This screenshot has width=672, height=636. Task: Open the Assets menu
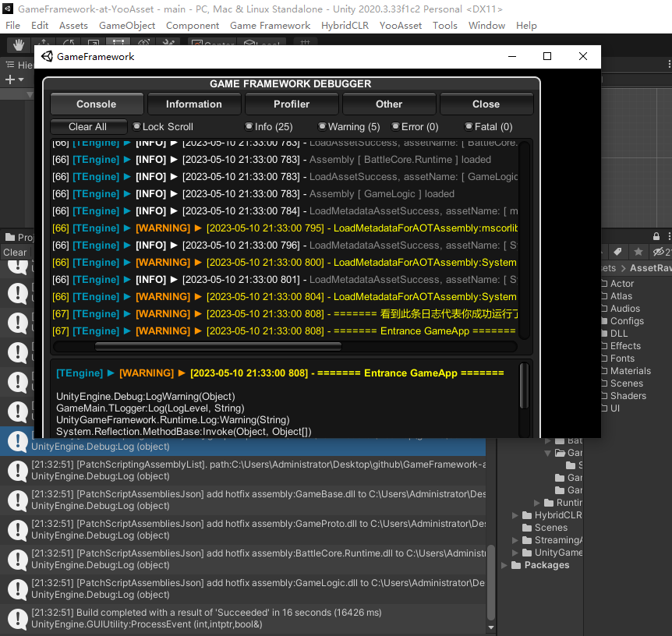click(73, 26)
